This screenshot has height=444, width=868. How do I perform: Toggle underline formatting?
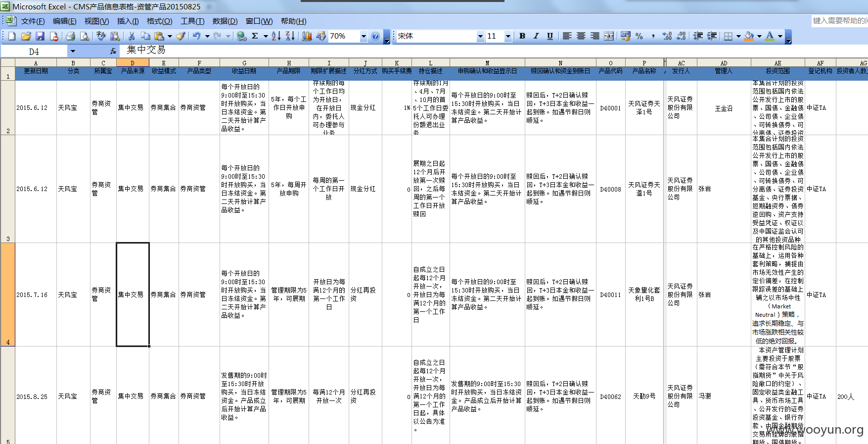click(550, 36)
